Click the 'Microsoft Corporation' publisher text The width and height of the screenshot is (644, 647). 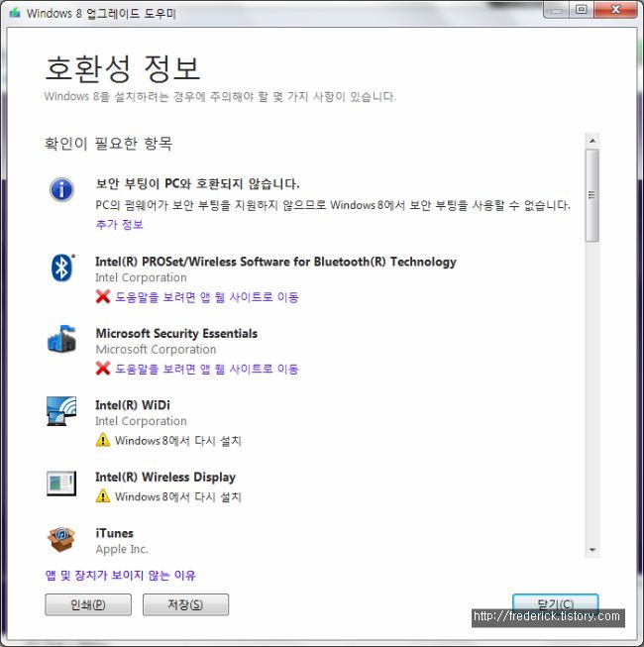pos(156,350)
